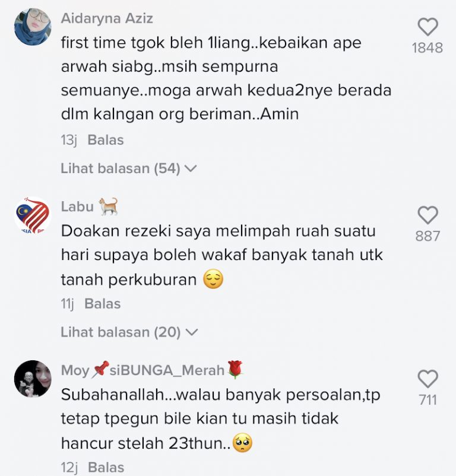Select Labu's comment text about wakaf
456x476 pixels.
pos(221,255)
